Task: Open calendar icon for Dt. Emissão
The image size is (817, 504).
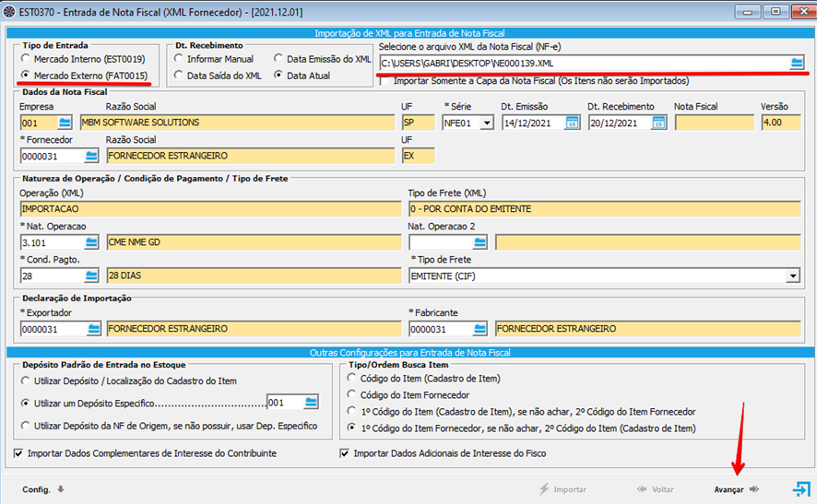Action: [572, 123]
